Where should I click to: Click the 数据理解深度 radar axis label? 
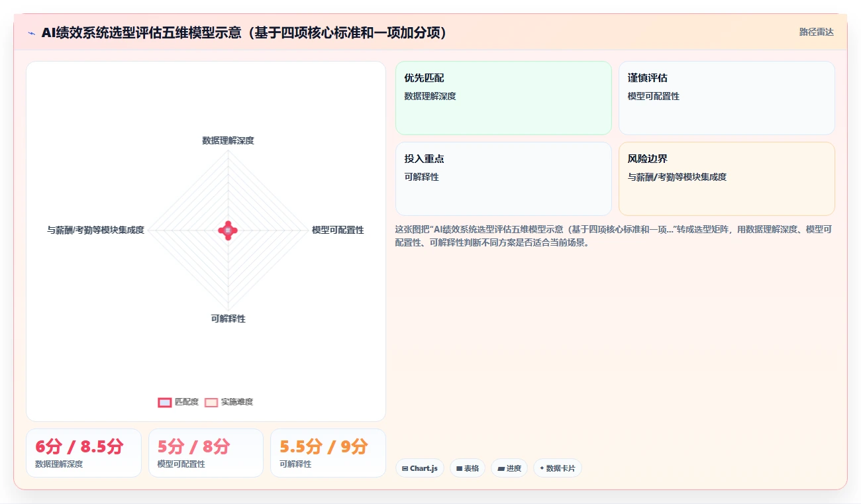[228, 140]
